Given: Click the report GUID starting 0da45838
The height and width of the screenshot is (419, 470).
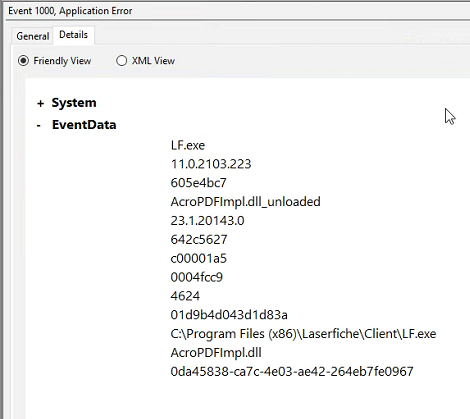Looking at the screenshot, I should [x=292, y=371].
